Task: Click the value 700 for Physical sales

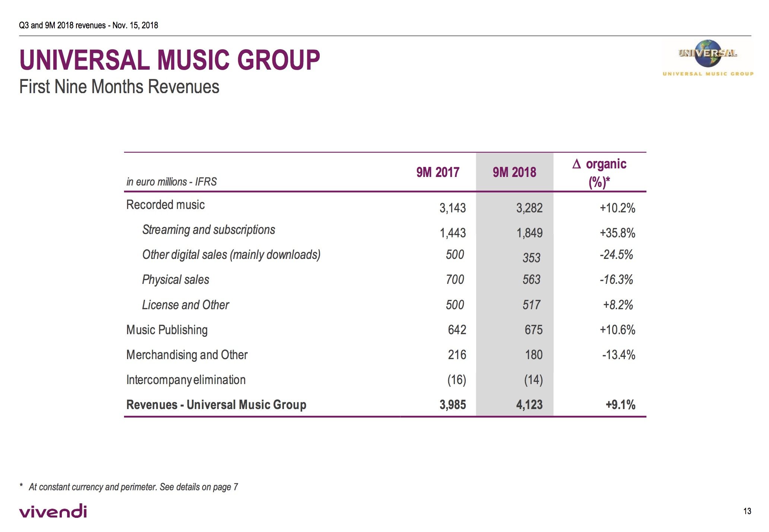Action: (x=455, y=279)
